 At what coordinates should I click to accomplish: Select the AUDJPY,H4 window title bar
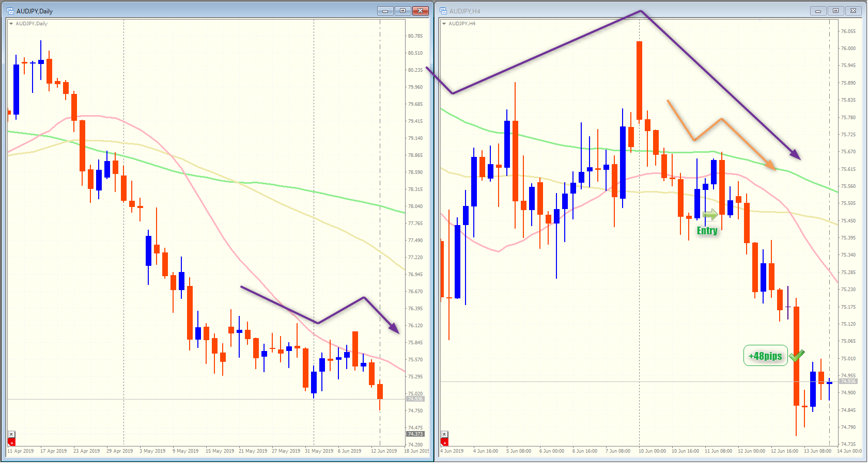[620, 11]
